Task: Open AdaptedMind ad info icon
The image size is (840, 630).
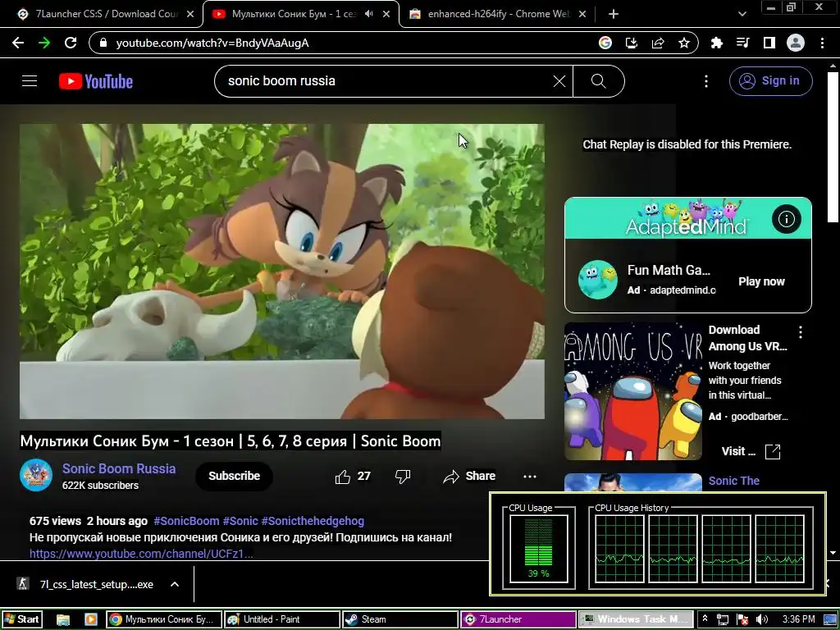Action: pyautogui.click(x=786, y=218)
